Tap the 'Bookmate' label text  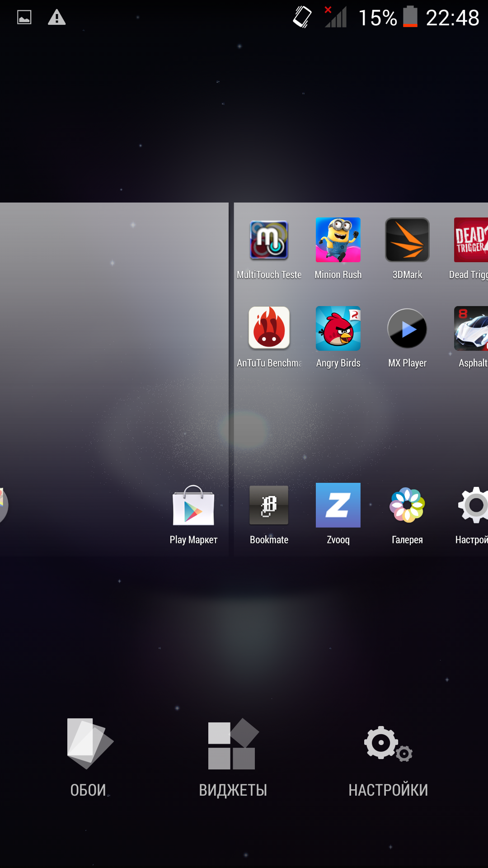269,540
